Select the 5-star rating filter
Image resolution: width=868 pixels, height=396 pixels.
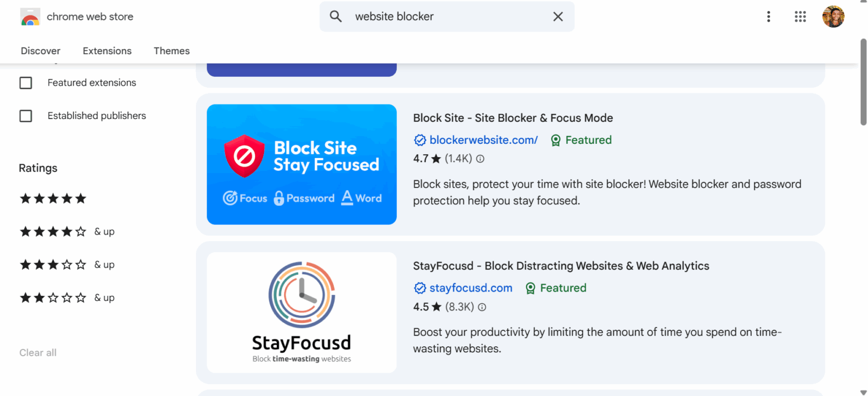click(53, 198)
